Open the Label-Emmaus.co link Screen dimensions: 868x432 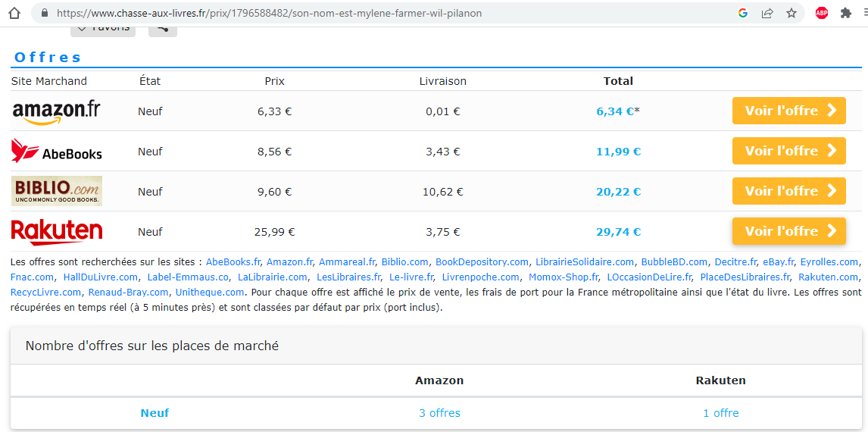point(188,277)
